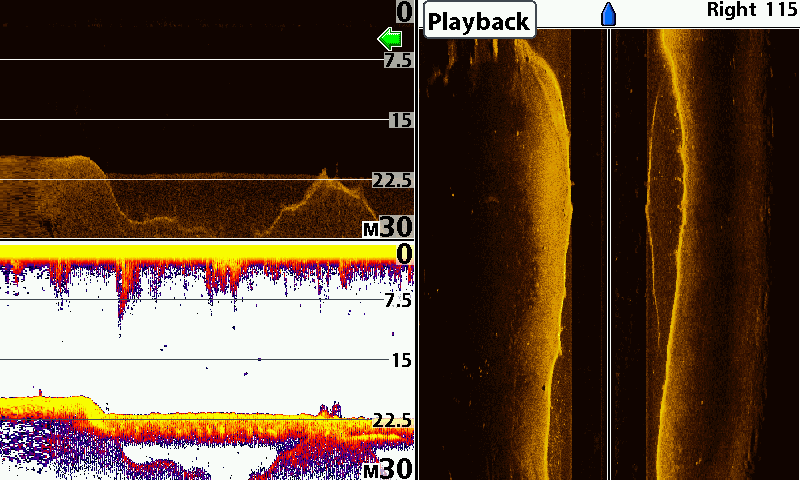Select the 7.5 depth marker in Down Imaging
This screenshot has width=800, height=480.
coord(398,60)
